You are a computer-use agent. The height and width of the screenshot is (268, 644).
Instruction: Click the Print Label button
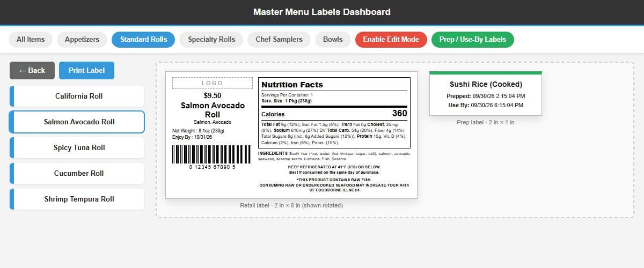[86, 71]
